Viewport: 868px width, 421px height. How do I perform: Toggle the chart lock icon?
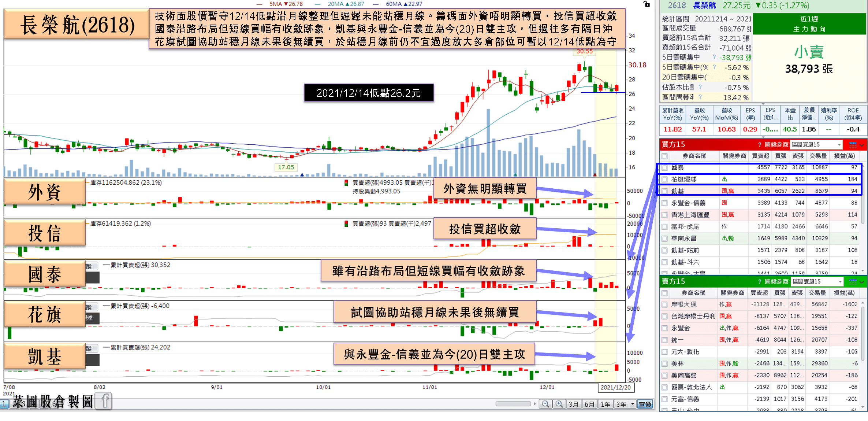(x=647, y=4)
